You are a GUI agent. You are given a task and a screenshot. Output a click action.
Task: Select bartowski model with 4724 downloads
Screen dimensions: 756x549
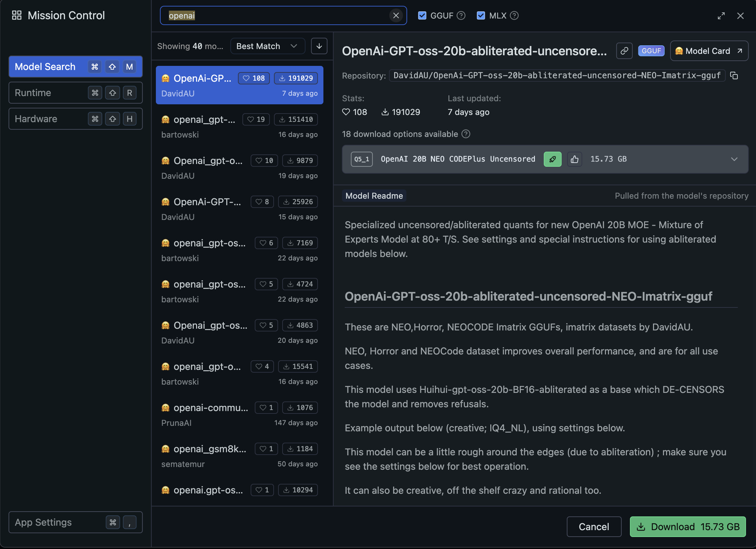pos(239,291)
